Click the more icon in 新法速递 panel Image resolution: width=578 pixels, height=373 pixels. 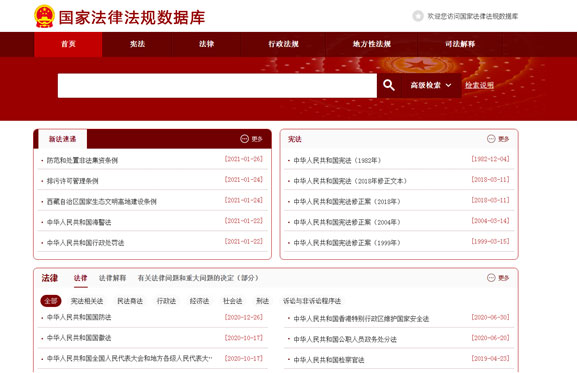pyautogui.click(x=244, y=139)
